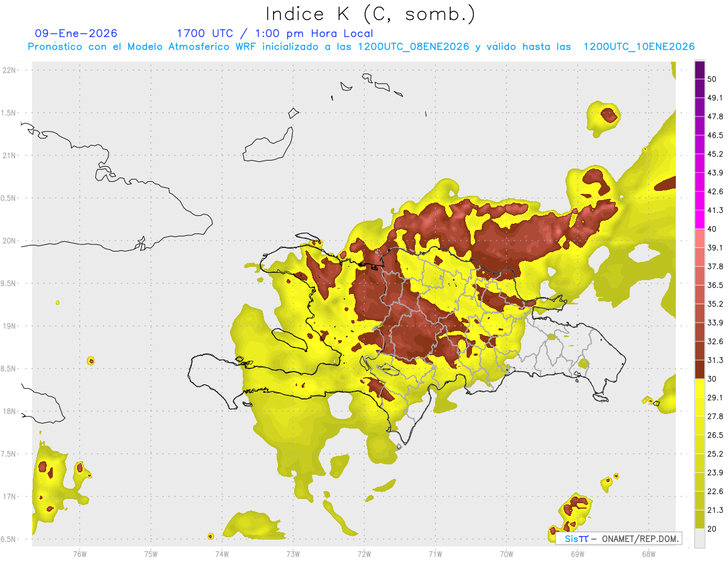Click the color bar value "35.2"
This screenshot has width=728, height=562.
(x=715, y=304)
